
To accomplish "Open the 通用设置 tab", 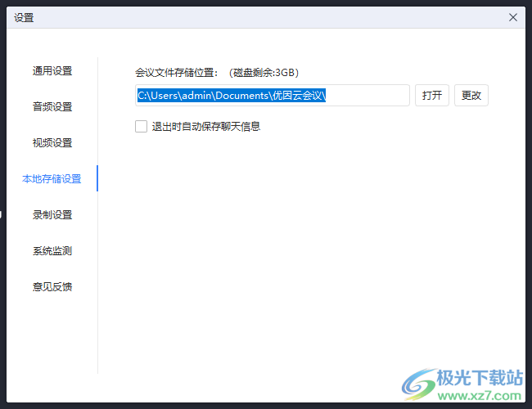I will click(x=52, y=71).
